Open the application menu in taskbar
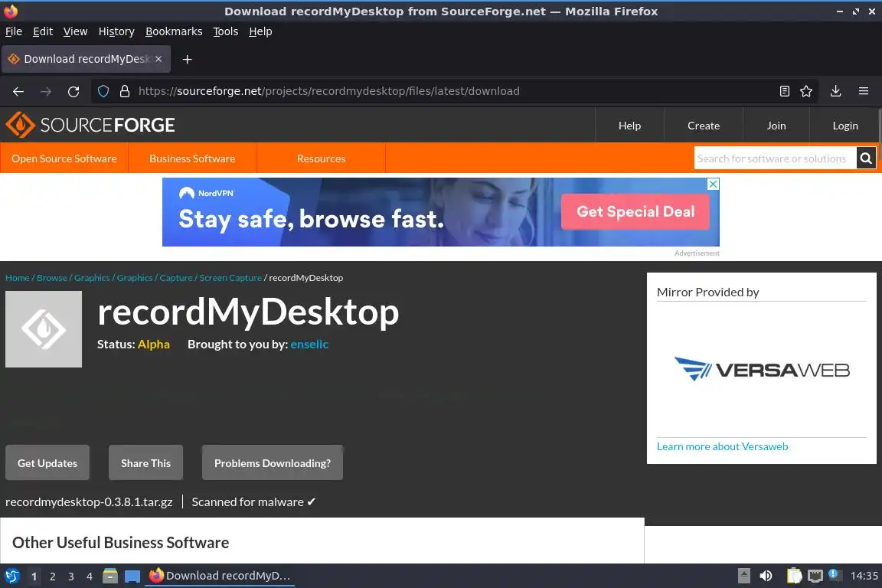The image size is (882, 588). click(x=11, y=576)
